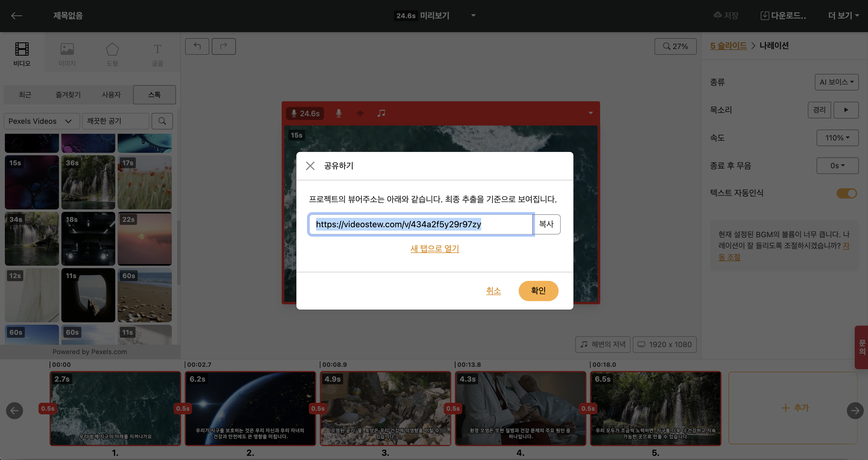Select the 즐겨찾기 tab

click(x=68, y=95)
